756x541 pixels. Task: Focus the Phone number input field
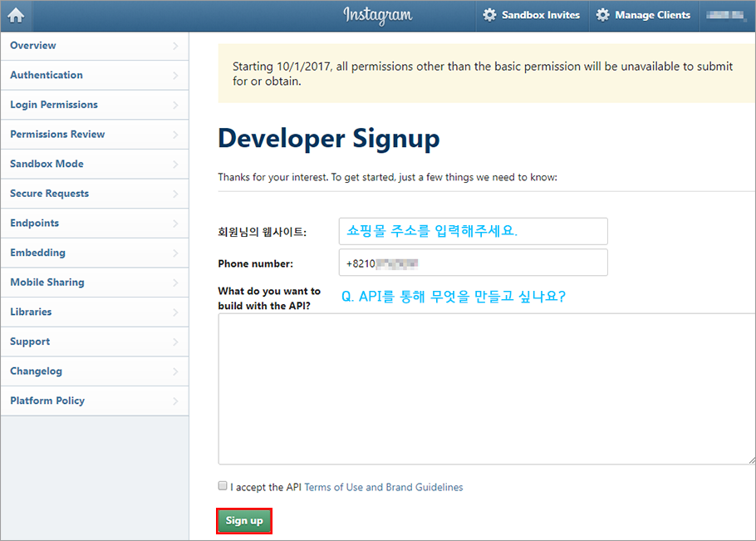point(473,263)
